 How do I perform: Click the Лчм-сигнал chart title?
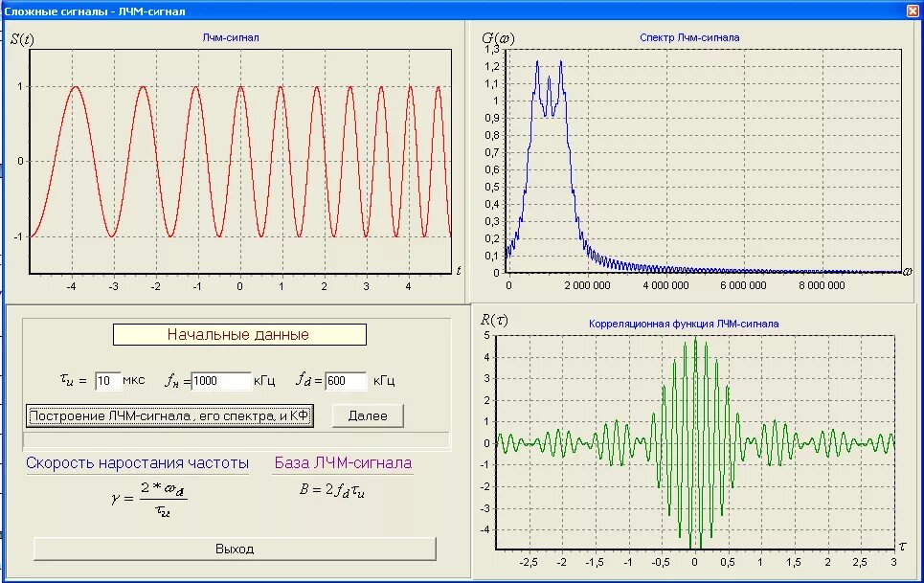[x=231, y=37]
